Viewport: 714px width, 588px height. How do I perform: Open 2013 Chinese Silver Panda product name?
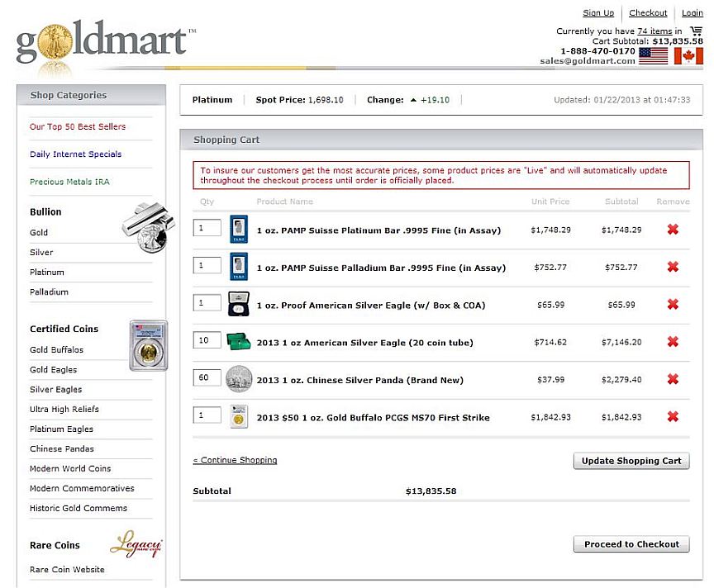point(359,380)
